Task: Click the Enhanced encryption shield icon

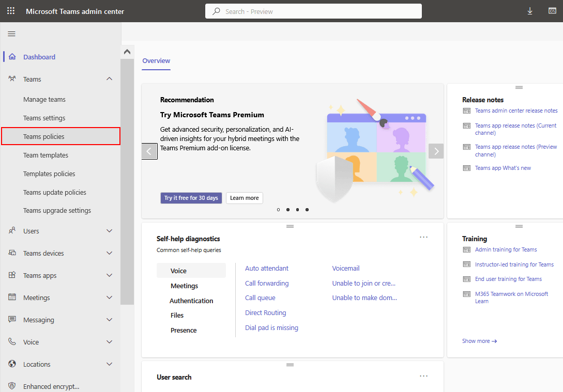Action: point(12,386)
